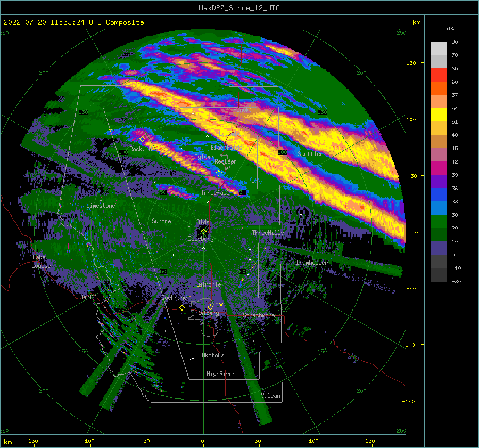
Task: Click the Okotoks town label
Action: pyautogui.click(x=213, y=355)
